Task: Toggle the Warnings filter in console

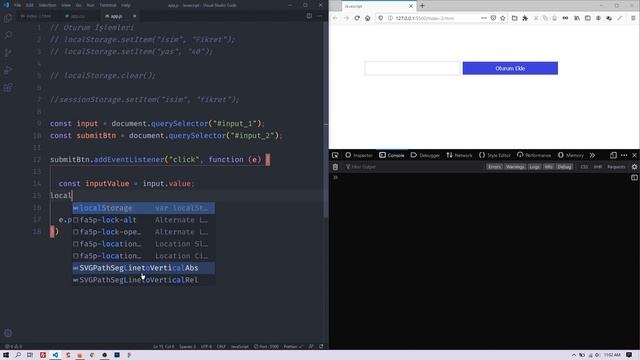Action: click(515, 167)
